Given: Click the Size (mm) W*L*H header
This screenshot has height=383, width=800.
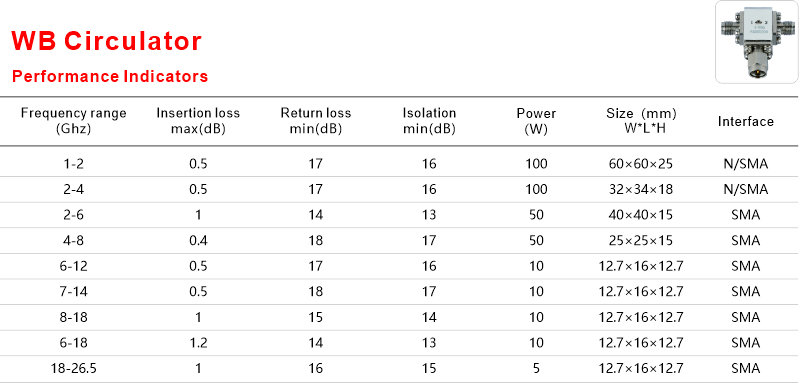Looking at the screenshot, I should [641, 121].
